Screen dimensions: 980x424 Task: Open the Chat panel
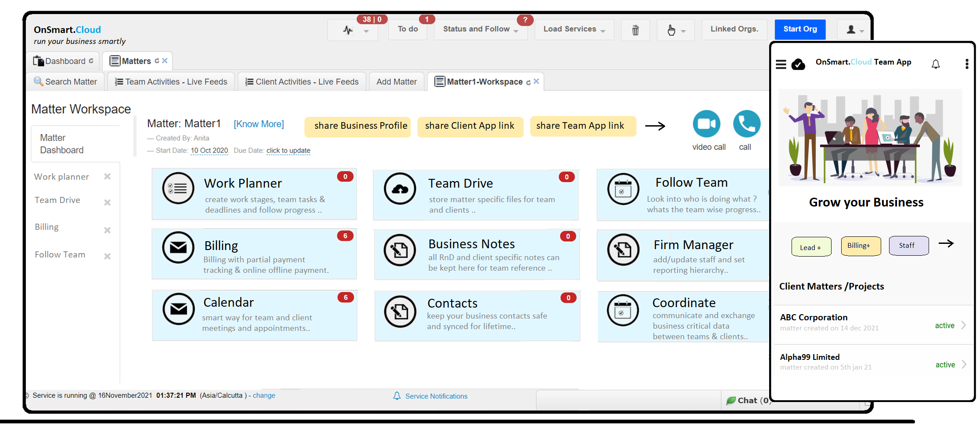[748, 400]
